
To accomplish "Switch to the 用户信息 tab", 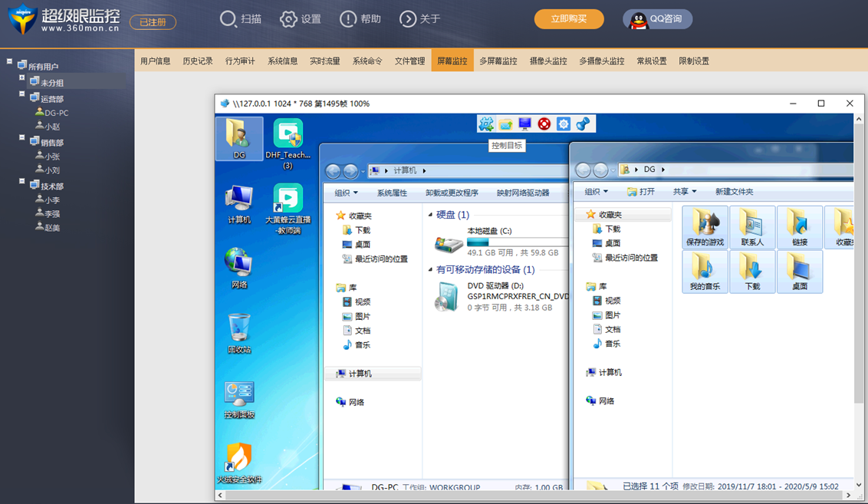I will click(x=155, y=61).
